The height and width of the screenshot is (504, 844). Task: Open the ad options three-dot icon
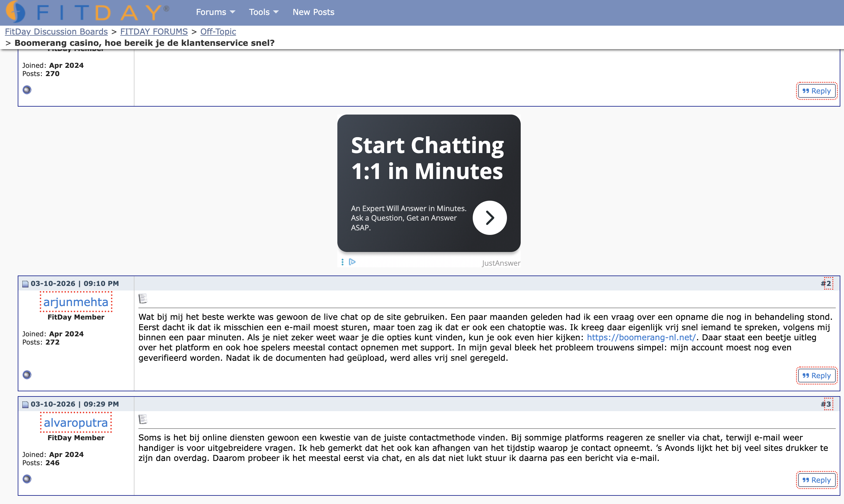point(343,262)
